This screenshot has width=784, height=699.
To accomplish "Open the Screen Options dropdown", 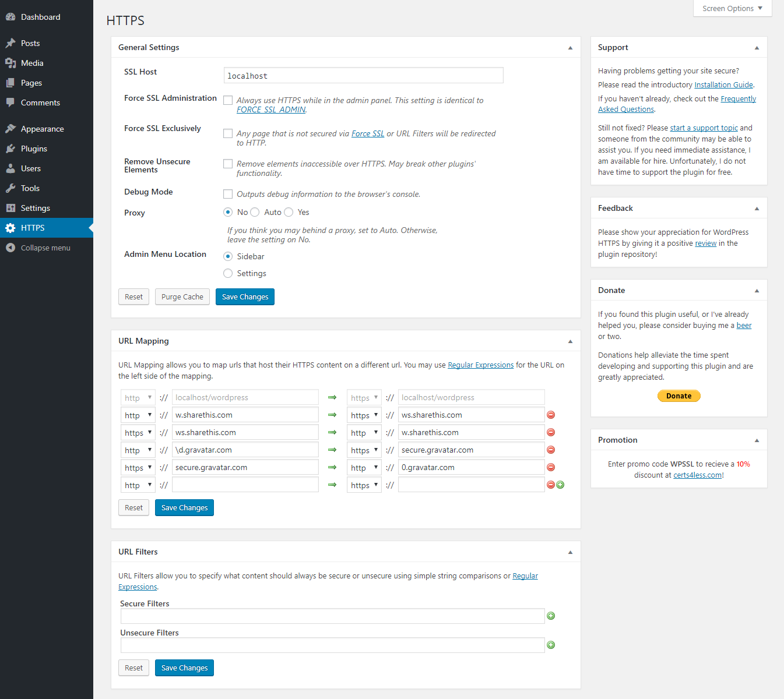I will tap(732, 8).
